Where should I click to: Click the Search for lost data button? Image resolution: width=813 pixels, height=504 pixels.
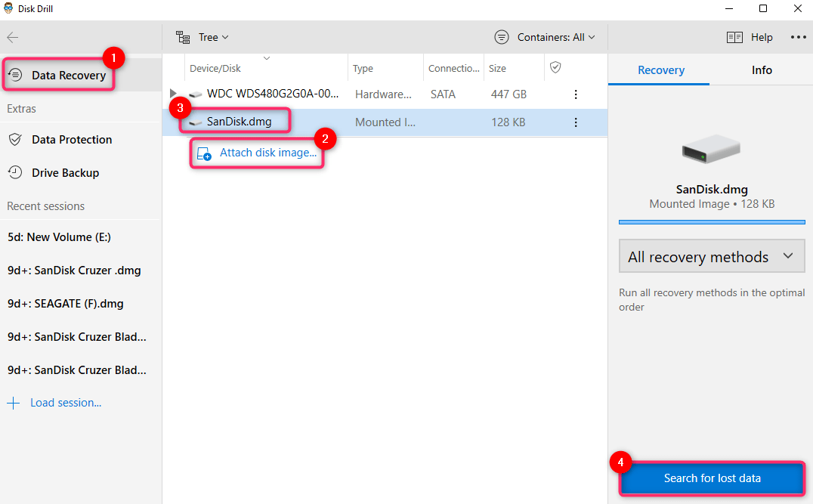tap(711, 478)
